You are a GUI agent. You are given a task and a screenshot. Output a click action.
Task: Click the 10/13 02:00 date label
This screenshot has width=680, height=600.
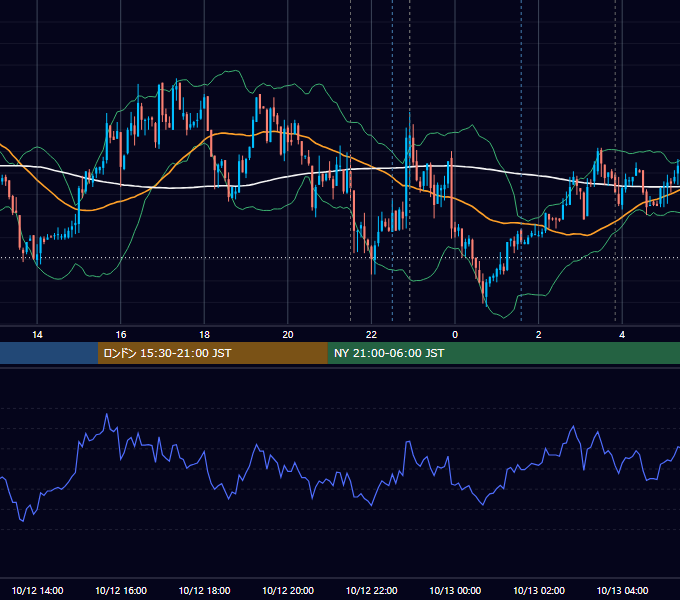point(539,590)
